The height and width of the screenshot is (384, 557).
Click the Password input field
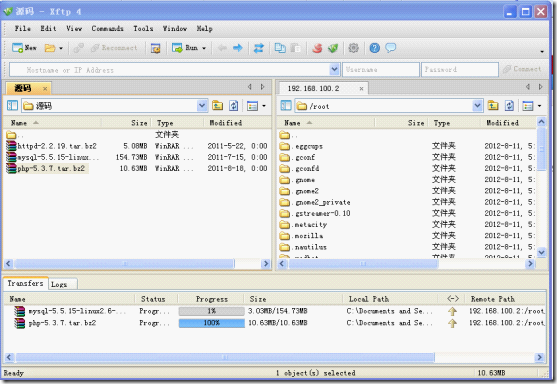tap(459, 70)
